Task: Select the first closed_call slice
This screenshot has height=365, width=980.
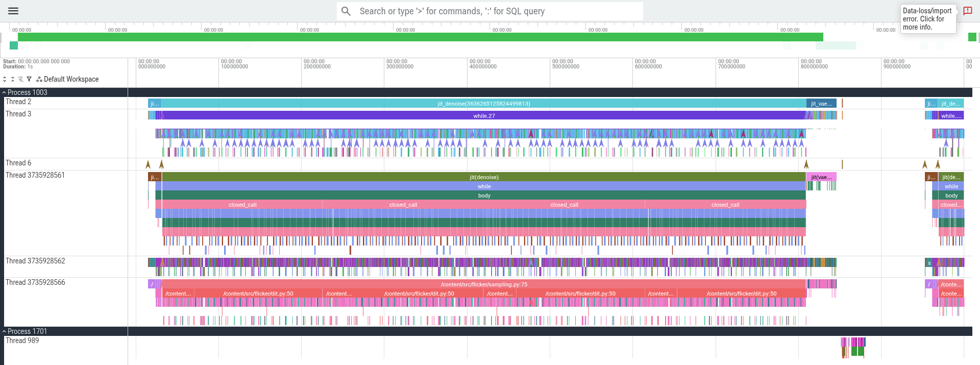Action: coord(242,205)
